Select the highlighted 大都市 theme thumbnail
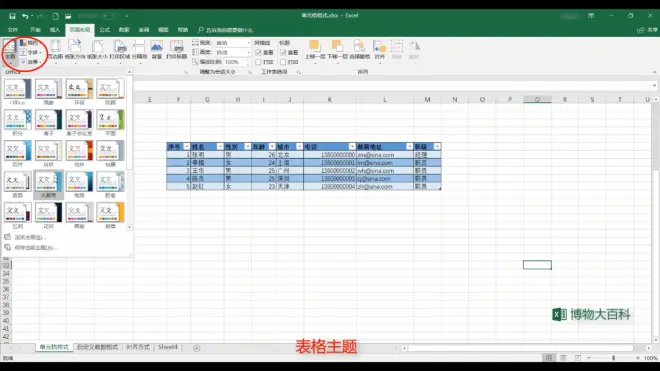This screenshot has height=371, width=660. point(48,184)
